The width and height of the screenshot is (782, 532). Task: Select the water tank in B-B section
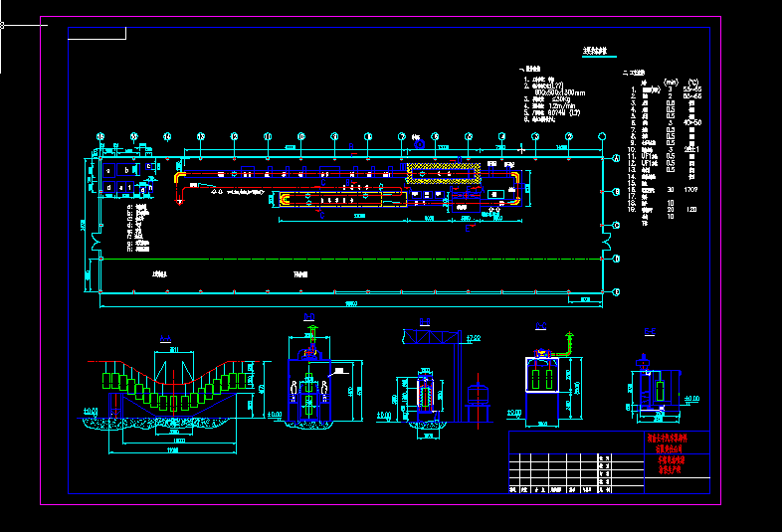click(x=478, y=395)
